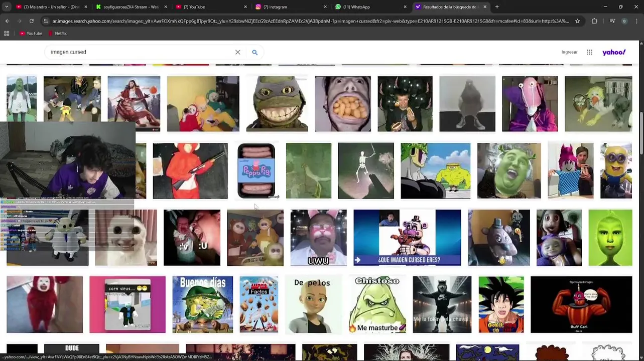Open the purple robed pink creature image
The image size is (644, 361).
point(530,104)
